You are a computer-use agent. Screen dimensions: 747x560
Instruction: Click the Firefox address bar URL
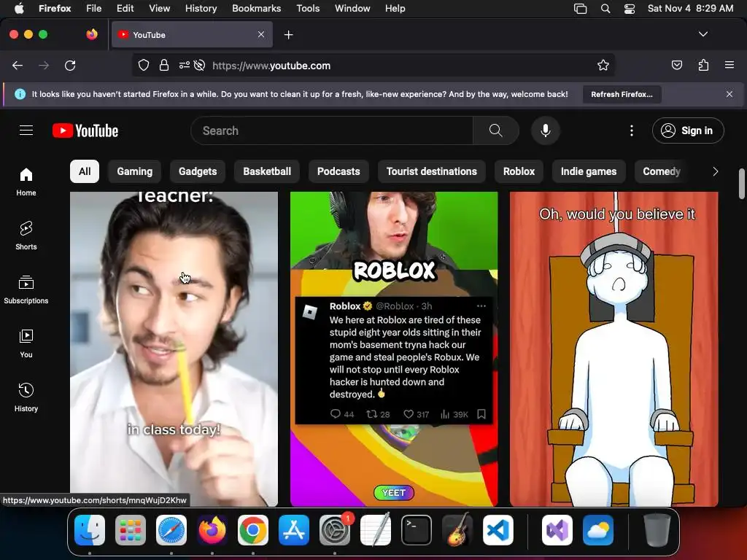coord(271,66)
